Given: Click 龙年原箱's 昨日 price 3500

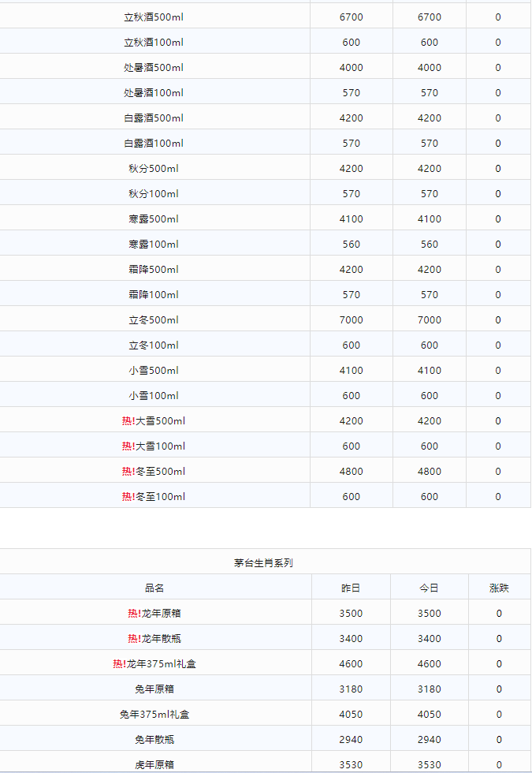Looking at the screenshot, I should coord(351,614).
